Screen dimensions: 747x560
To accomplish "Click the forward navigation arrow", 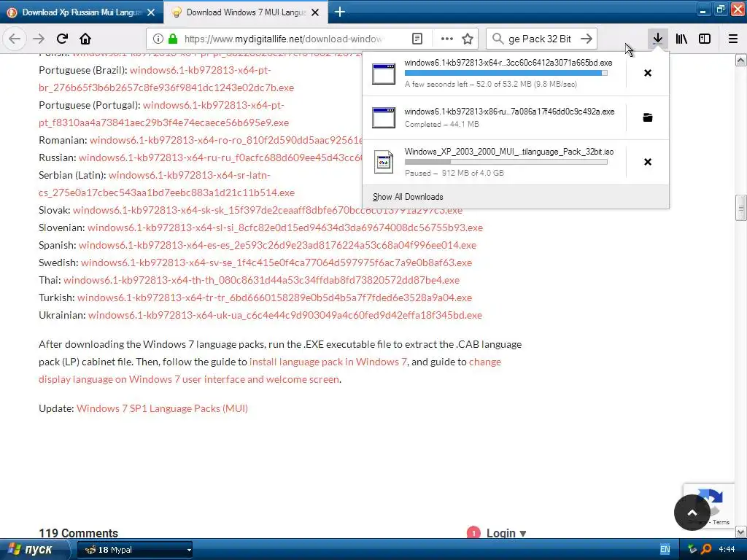I will click(39, 39).
